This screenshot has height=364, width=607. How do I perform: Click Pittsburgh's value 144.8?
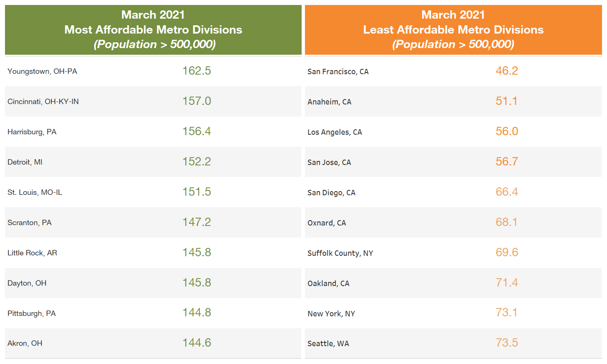pyautogui.click(x=197, y=313)
